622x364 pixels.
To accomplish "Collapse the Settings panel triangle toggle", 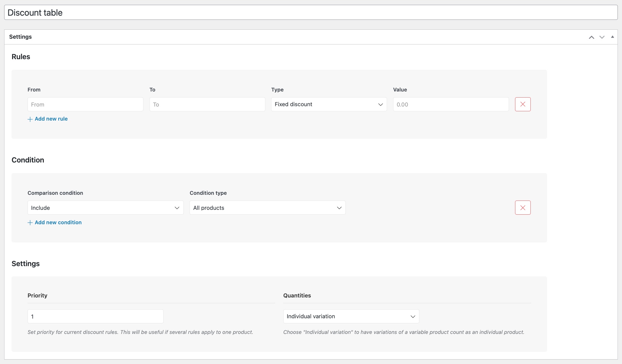I will (x=612, y=37).
